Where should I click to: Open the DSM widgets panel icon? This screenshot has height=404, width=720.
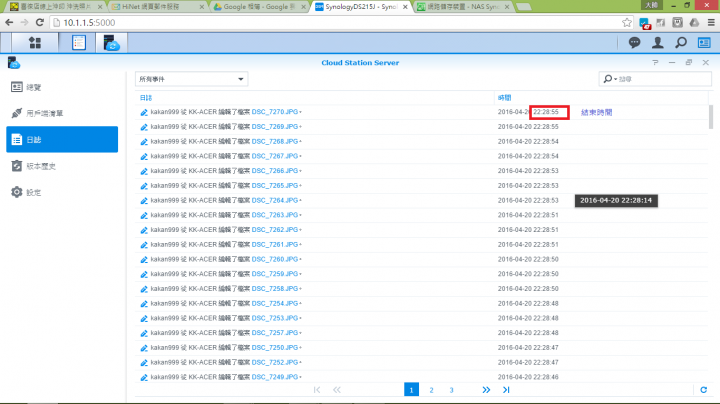(x=704, y=43)
